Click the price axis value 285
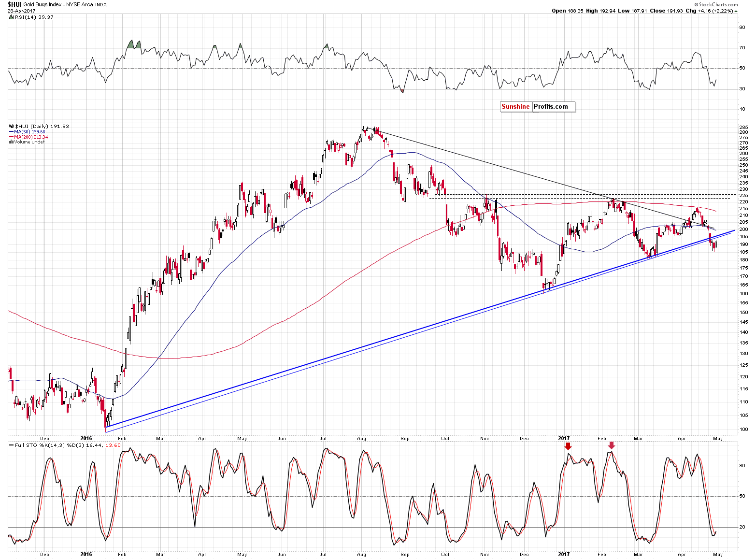Viewport: 756px width, 559px height. (743, 128)
